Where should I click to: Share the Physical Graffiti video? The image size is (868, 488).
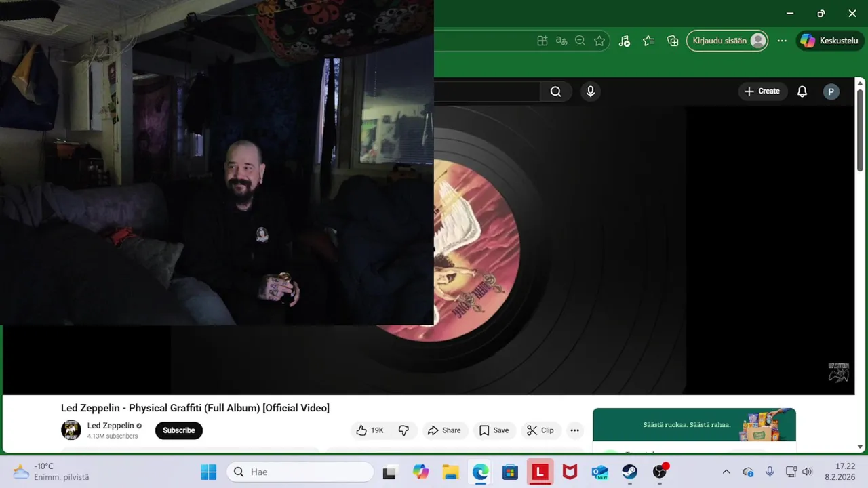point(444,430)
